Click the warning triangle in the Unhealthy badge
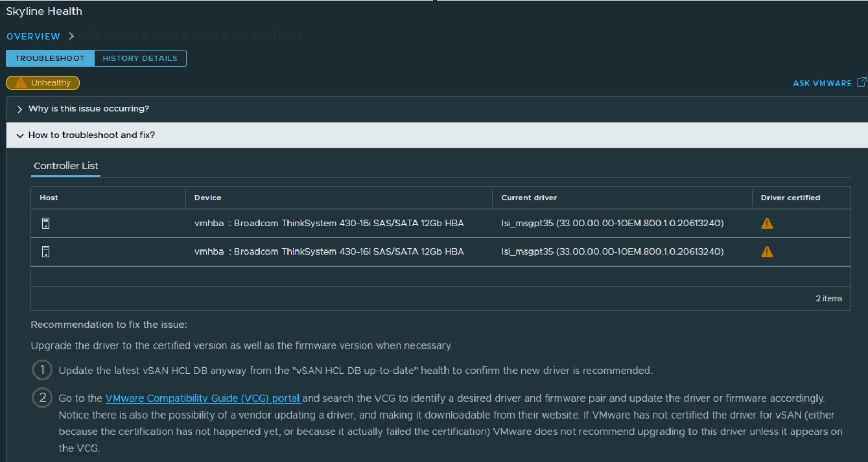 coord(21,83)
